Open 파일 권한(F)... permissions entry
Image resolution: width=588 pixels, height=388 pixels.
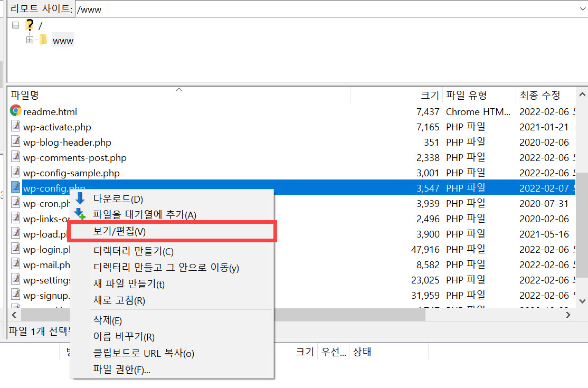pyautogui.click(x=172, y=370)
